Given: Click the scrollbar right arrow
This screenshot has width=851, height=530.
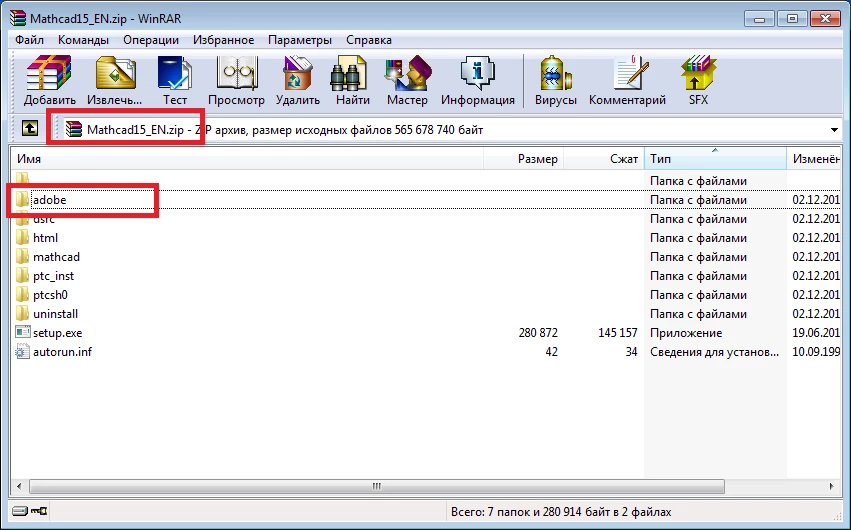Looking at the screenshot, I should click(x=831, y=486).
